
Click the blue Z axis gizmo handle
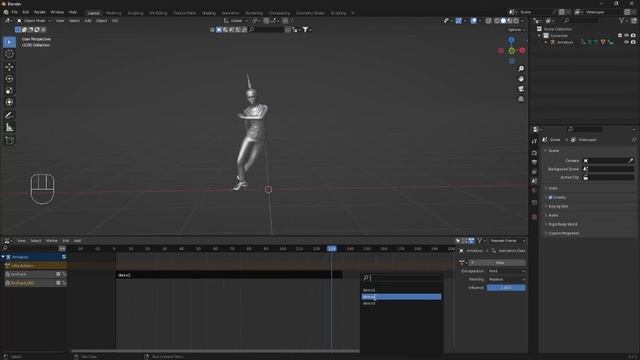511,40
